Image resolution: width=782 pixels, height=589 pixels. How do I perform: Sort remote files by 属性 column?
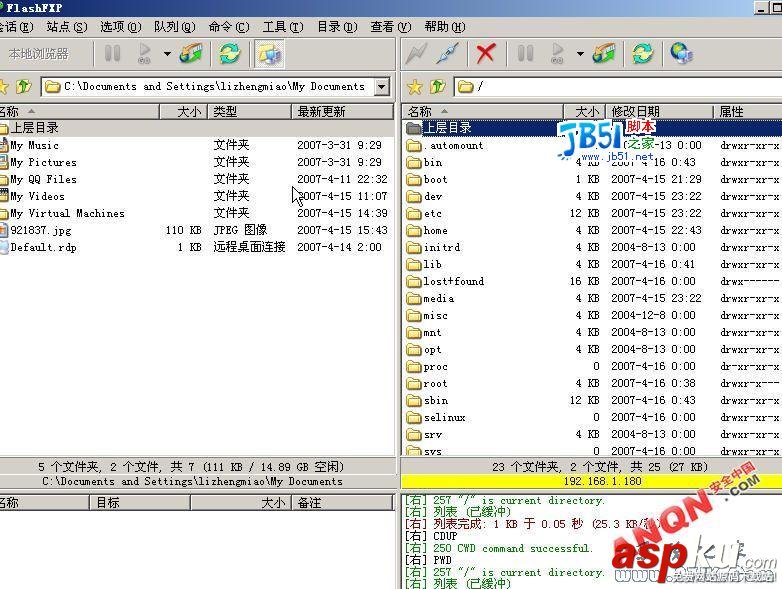pos(747,111)
